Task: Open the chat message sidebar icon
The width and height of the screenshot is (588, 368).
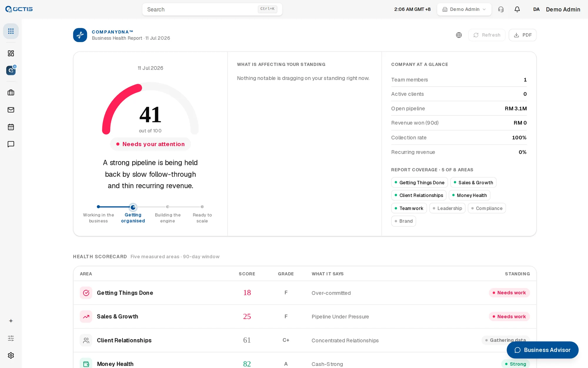Action: click(11, 144)
